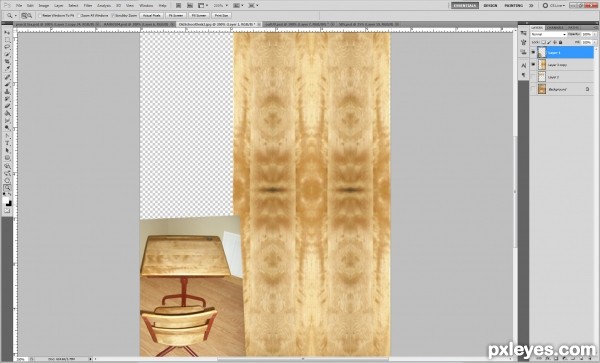Viewport: 600px width, 363px height.
Task: Select the Eraser tool
Action: pos(7,106)
